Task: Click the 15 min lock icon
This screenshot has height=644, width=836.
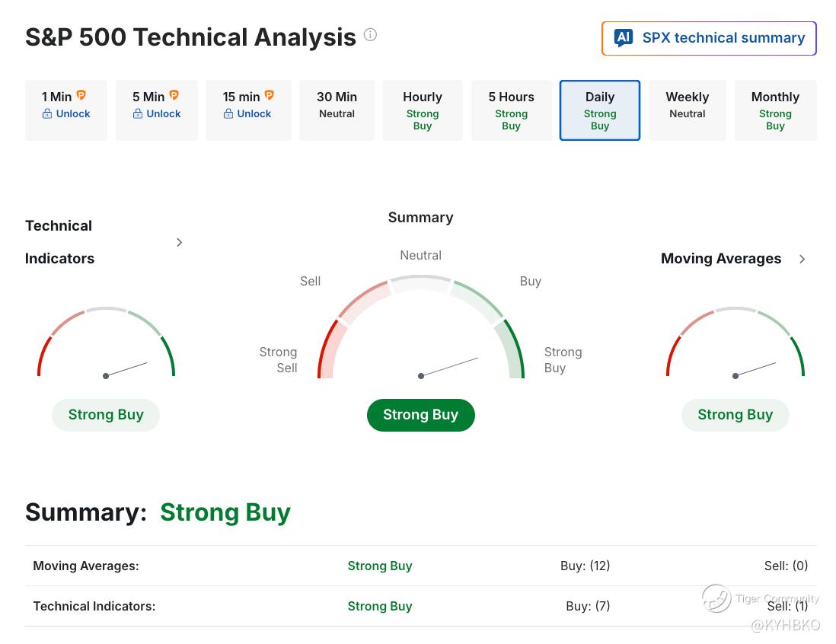Action: tap(228, 114)
